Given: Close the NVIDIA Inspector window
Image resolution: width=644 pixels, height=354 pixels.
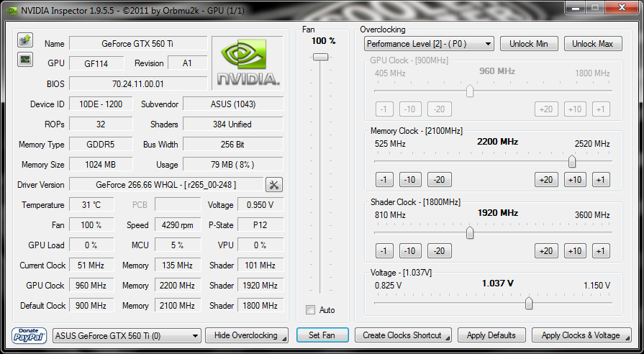Looking at the screenshot, I should point(622,6).
